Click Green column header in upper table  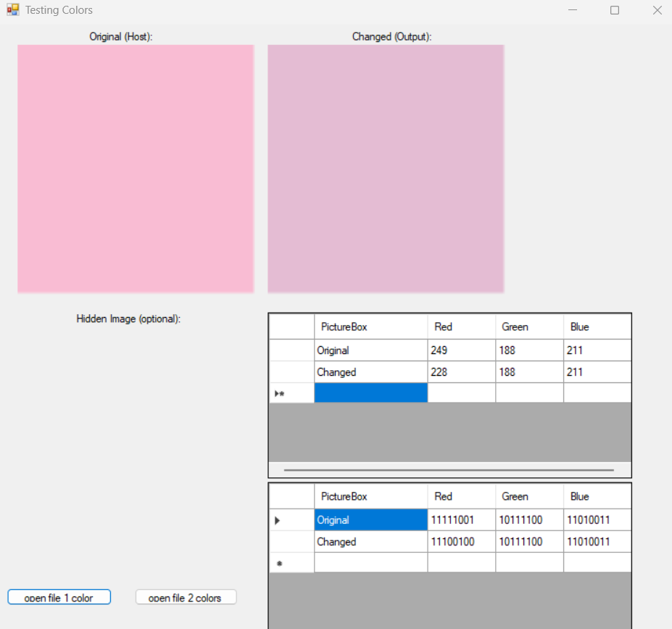[x=529, y=326]
